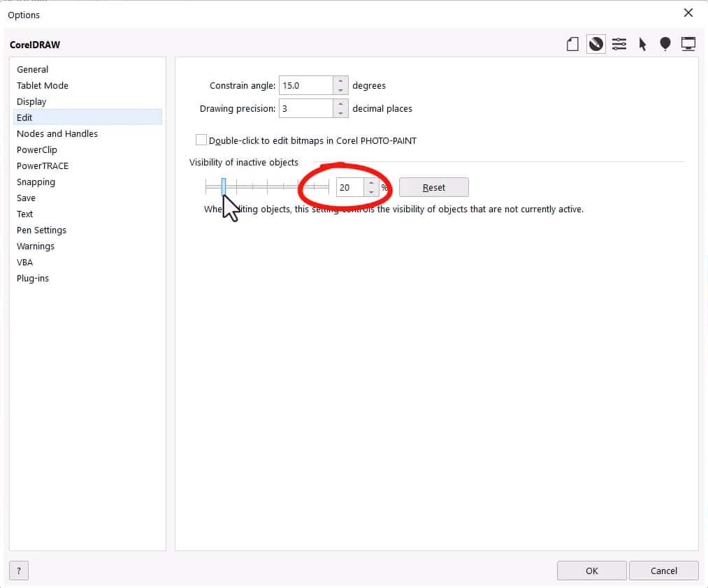Decrease visibility percentage using the down arrow

pyautogui.click(x=371, y=191)
